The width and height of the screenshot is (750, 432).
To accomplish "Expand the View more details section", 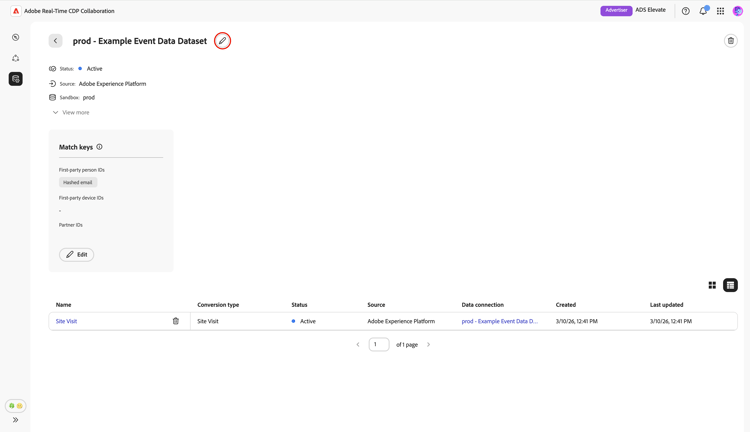I will 71,112.
